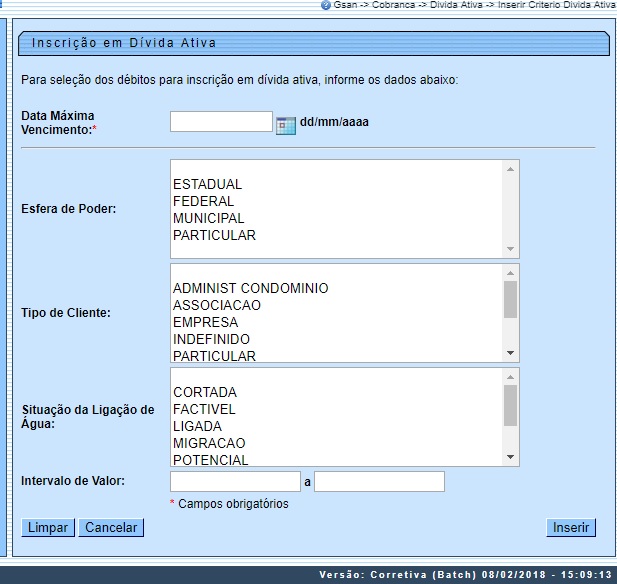Select FEDERAL in Esfera de Poder
Image resolution: width=617 pixels, height=584 pixels.
tap(336, 201)
